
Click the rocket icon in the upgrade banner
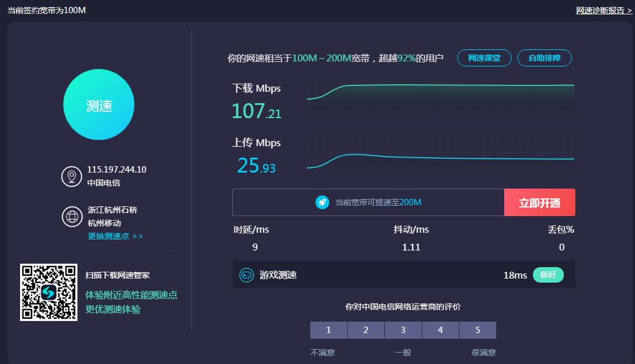[322, 202]
